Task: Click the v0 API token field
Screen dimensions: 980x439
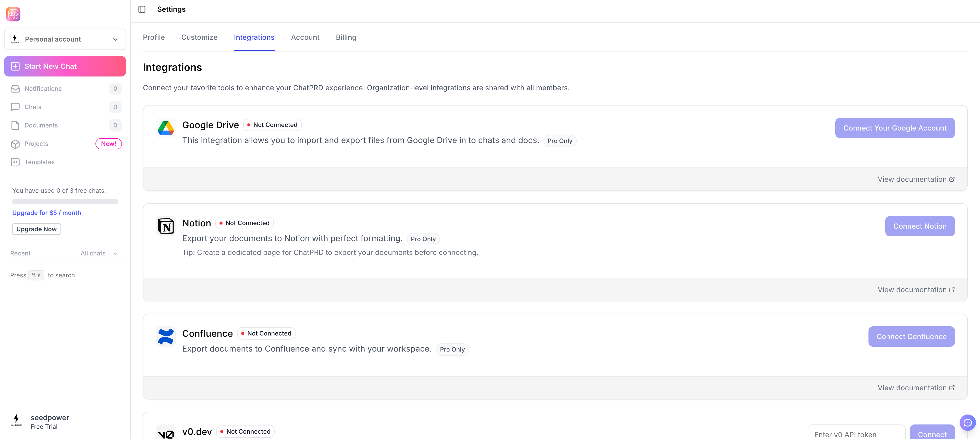Action: (856, 434)
